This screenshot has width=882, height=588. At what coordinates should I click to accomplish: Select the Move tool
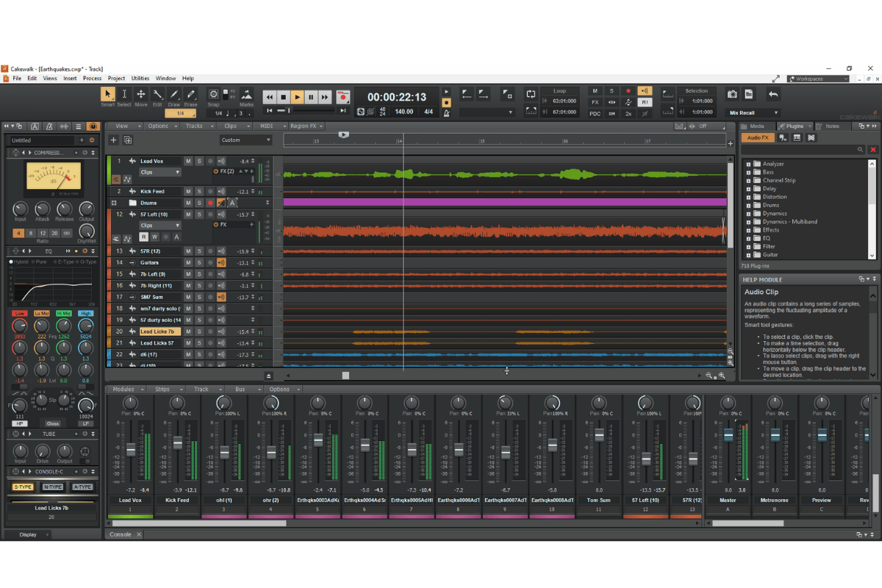[141, 94]
